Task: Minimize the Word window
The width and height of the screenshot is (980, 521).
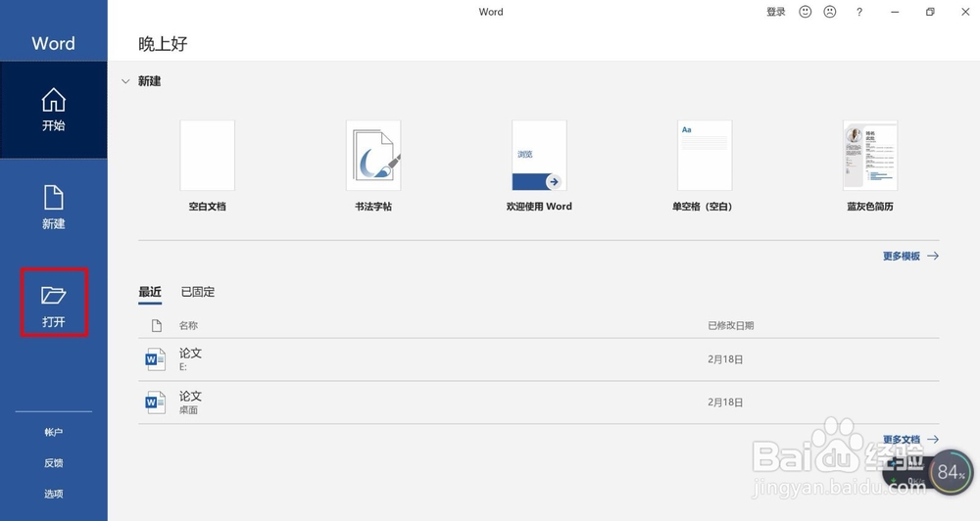Action: [895, 12]
